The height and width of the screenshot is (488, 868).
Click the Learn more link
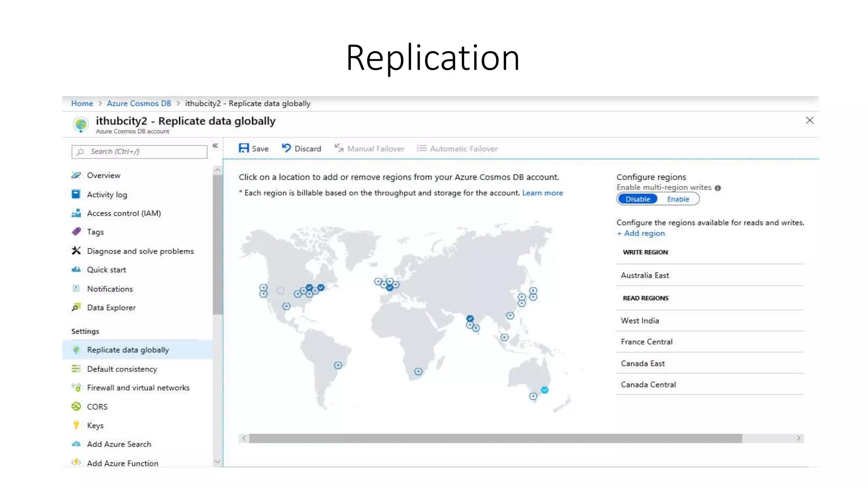(542, 193)
